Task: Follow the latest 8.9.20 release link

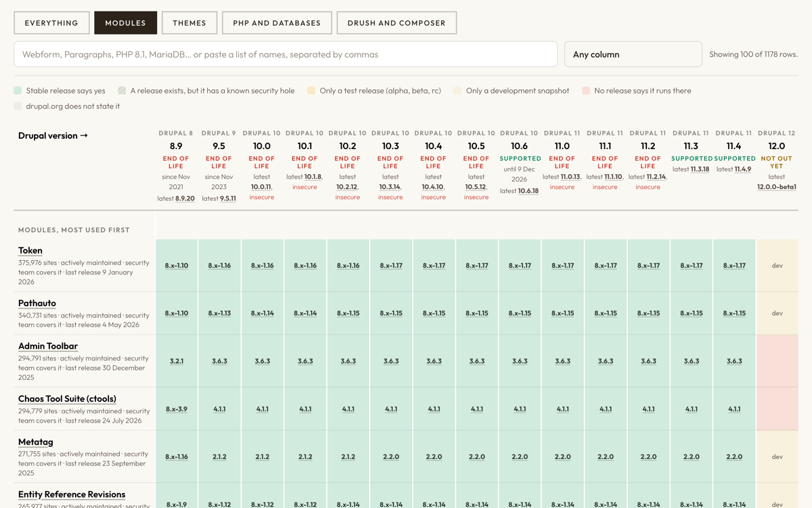Action: pyautogui.click(x=185, y=198)
